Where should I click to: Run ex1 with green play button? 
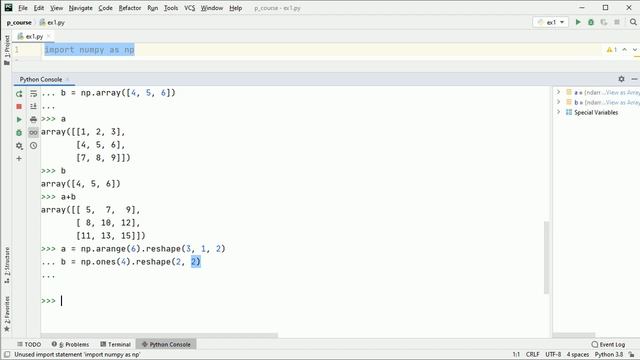578,22
